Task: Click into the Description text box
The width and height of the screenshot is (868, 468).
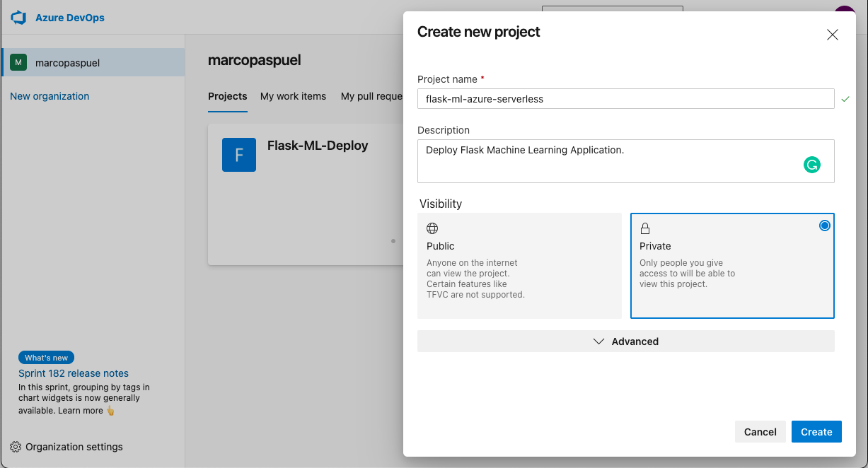Action: pos(625,161)
